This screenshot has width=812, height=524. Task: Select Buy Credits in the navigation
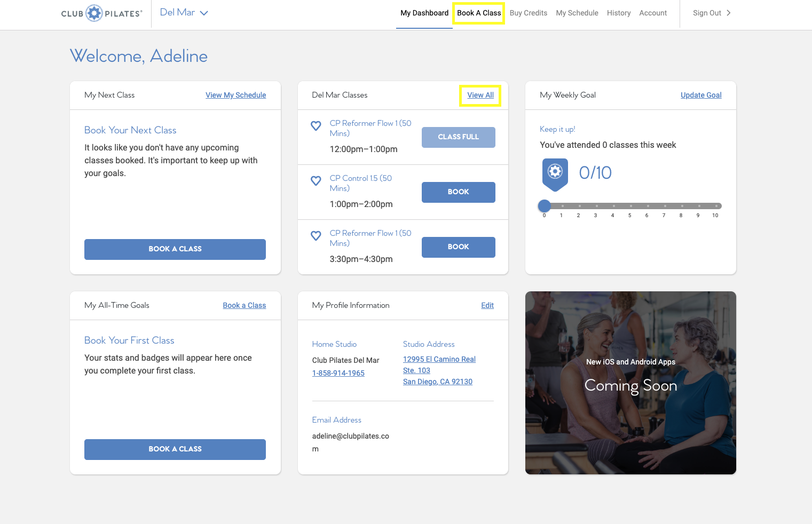pos(528,13)
